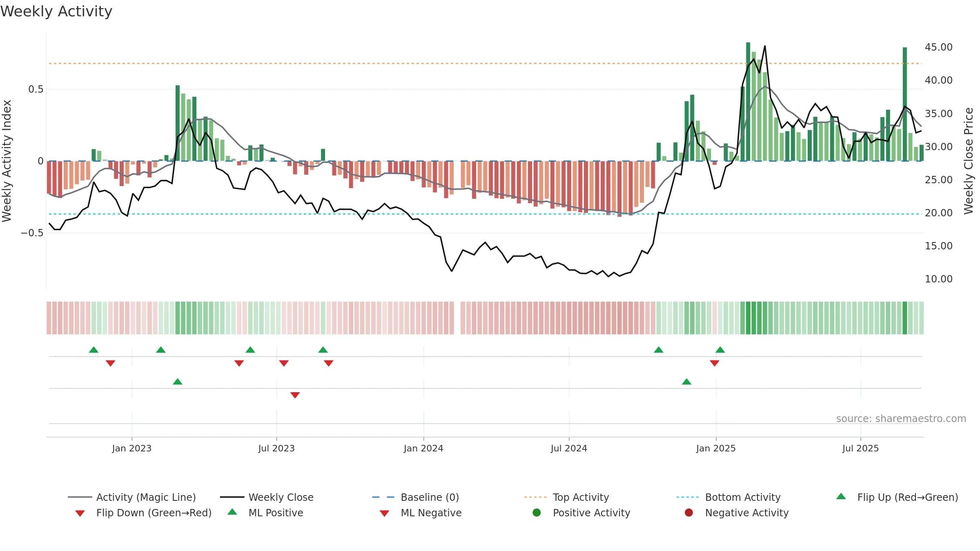Click the ML Negative red triangle legend icon

tap(384, 513)
